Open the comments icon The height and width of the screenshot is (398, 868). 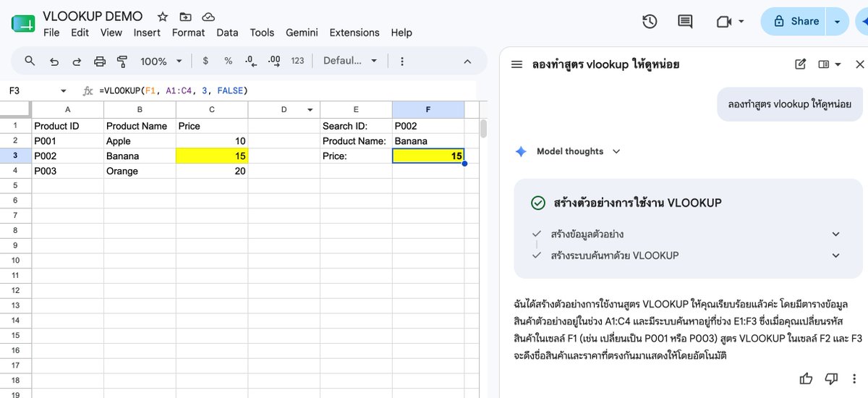click(x=685, y=22)
